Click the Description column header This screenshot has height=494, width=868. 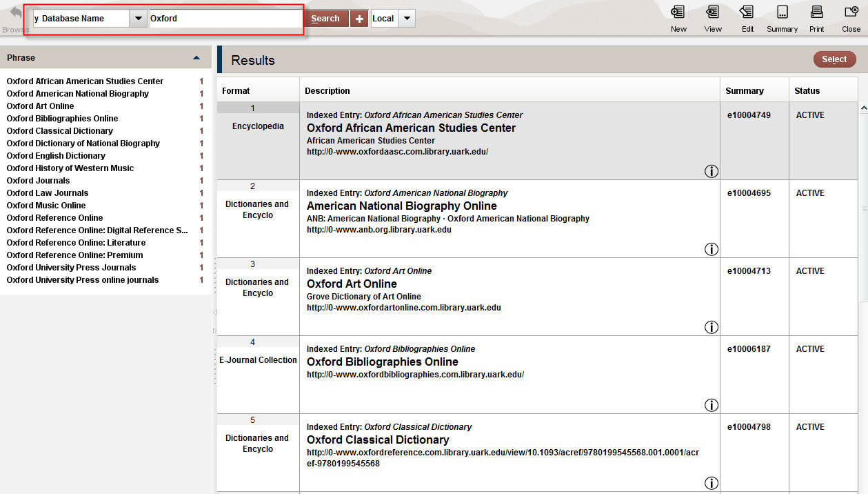pos(327,91)
